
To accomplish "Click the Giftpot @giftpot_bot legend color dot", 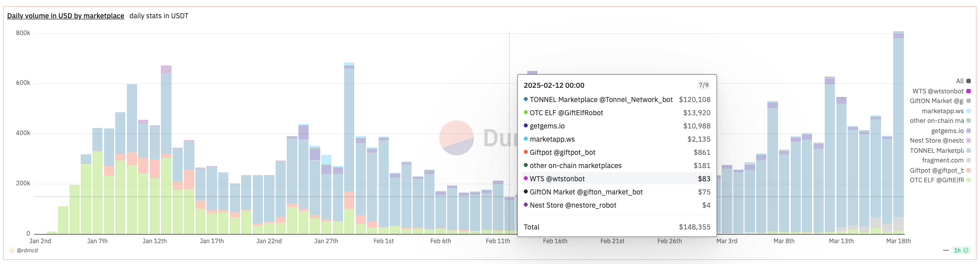I will (968, 171).
